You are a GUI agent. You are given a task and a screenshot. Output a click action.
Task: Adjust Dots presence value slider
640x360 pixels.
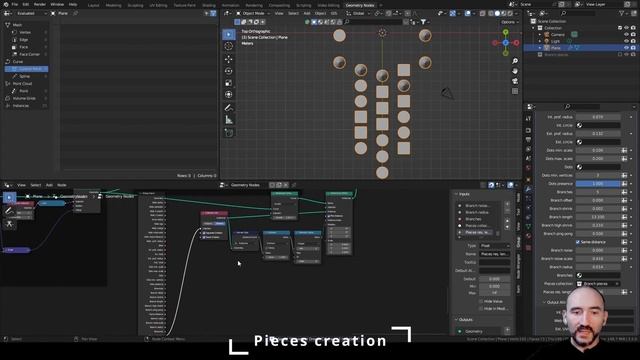coord(598,184)
